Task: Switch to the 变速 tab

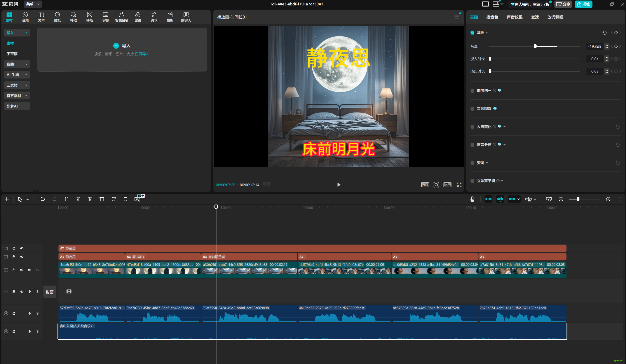Action: [x=535, y=17]
